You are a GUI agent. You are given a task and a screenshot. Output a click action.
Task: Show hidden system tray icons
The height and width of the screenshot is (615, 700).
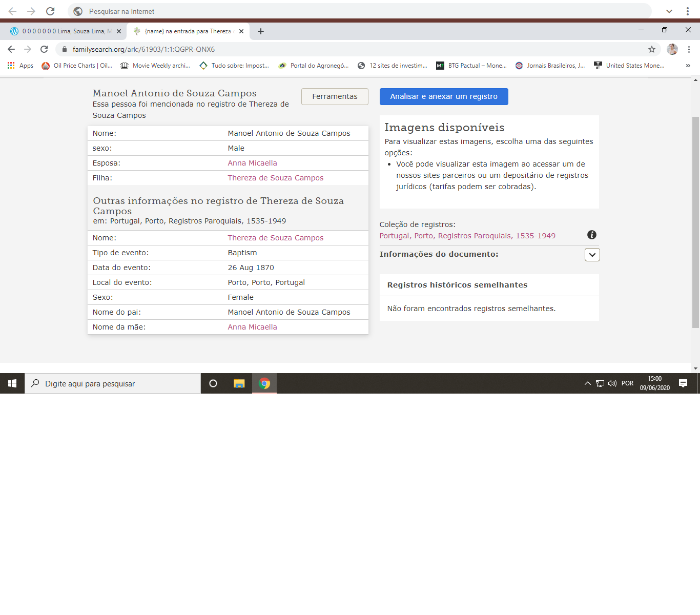(587, 383)
